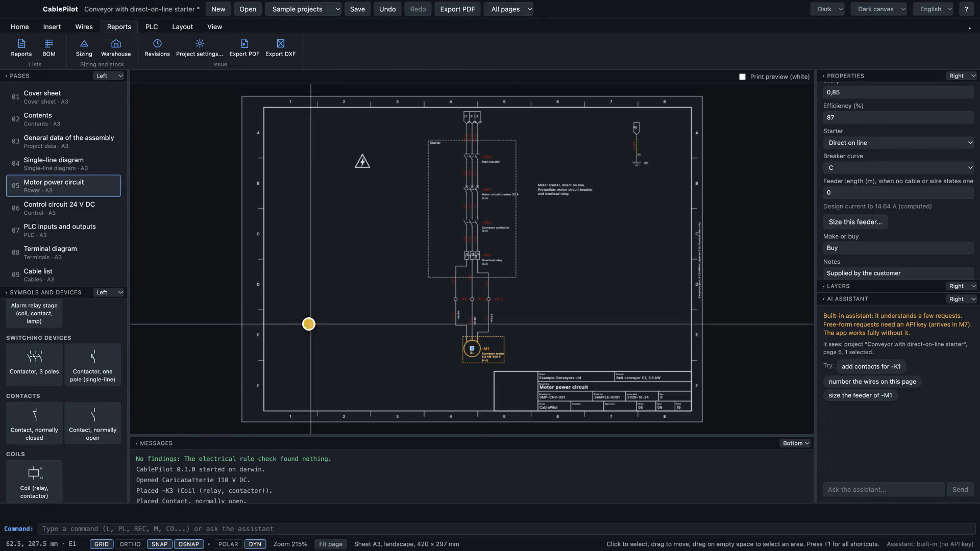The height and width of the screenshot is (551, 980).
Task: Select the -M1 conveyor motor symbol
Action: 472,349
